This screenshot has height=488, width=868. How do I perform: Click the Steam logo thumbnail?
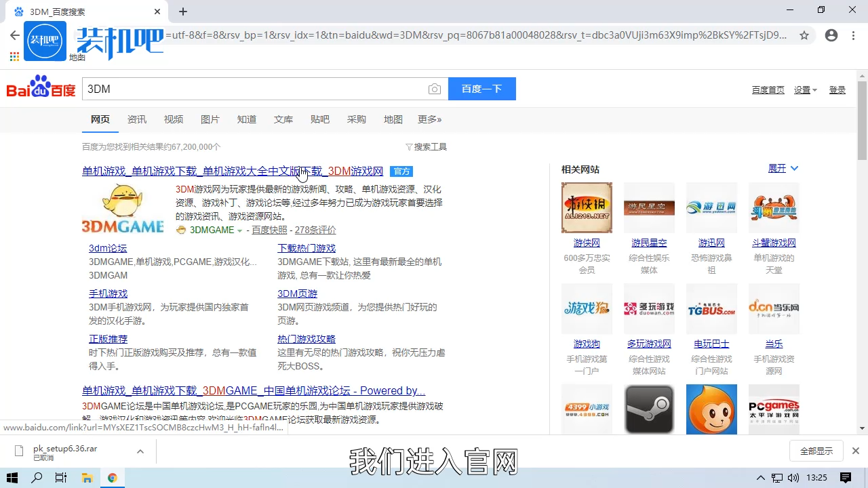tap(649, 409)
